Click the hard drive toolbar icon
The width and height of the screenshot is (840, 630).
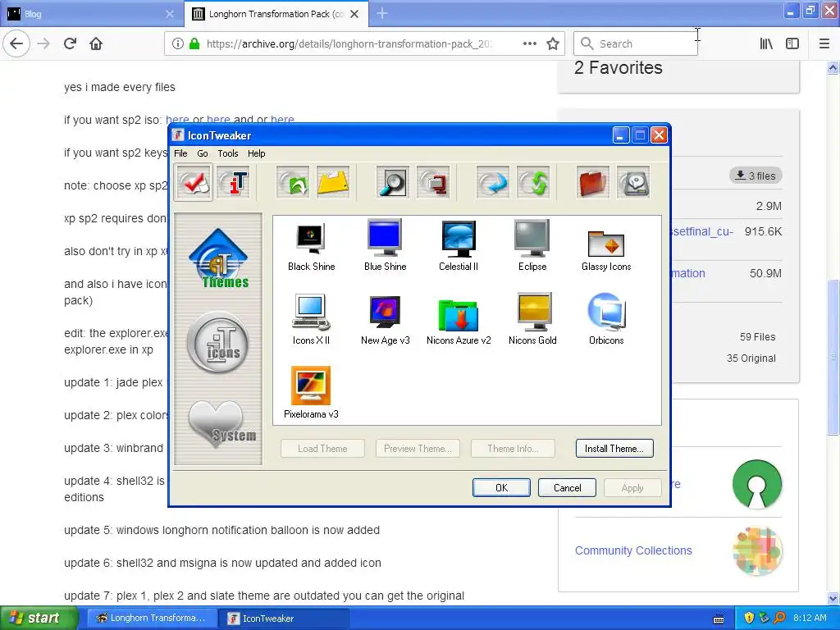coord(634,183)
